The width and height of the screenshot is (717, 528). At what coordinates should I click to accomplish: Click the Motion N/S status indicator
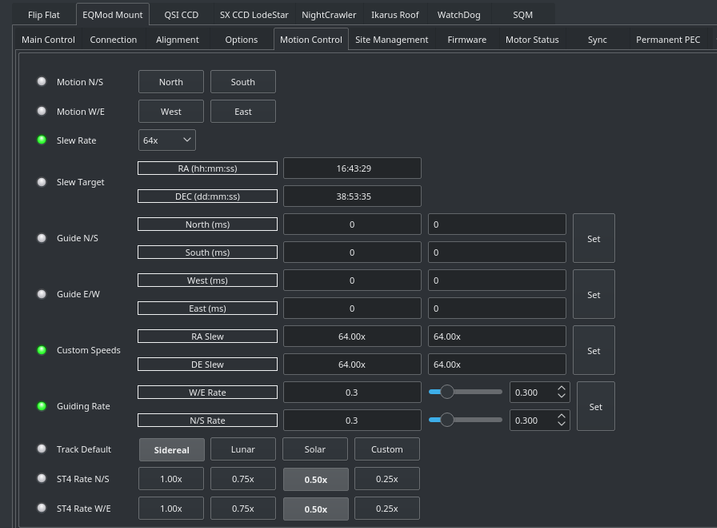42,82
